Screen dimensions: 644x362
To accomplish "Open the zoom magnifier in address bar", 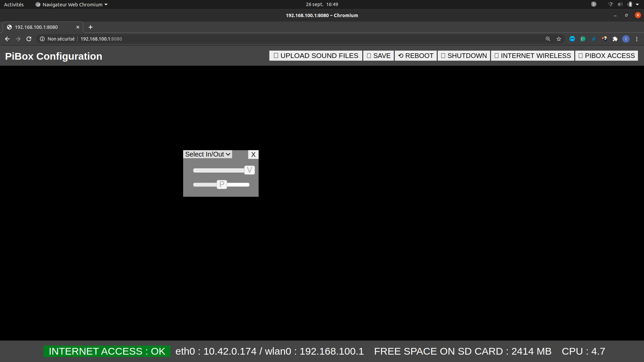I will 548,39.
